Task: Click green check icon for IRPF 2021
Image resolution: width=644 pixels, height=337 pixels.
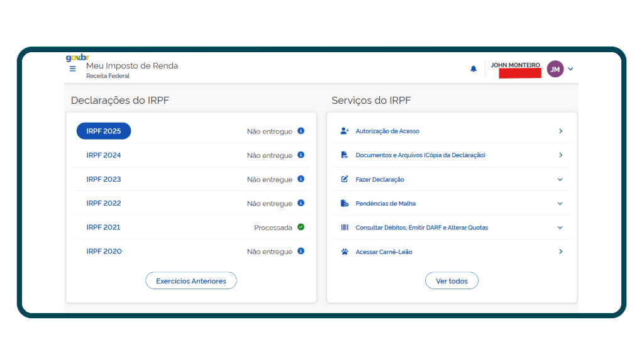Action: [x=301, y=227]
